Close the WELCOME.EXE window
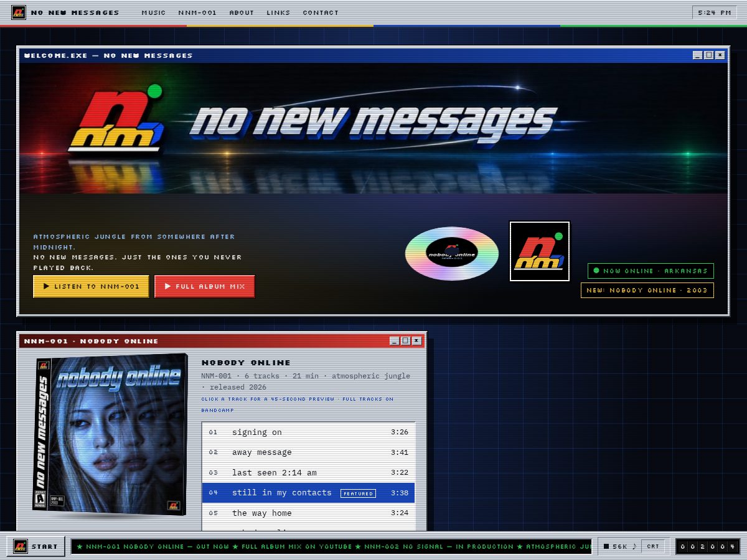Viewport: 747px width, 560px height. [x=720, y=55]
